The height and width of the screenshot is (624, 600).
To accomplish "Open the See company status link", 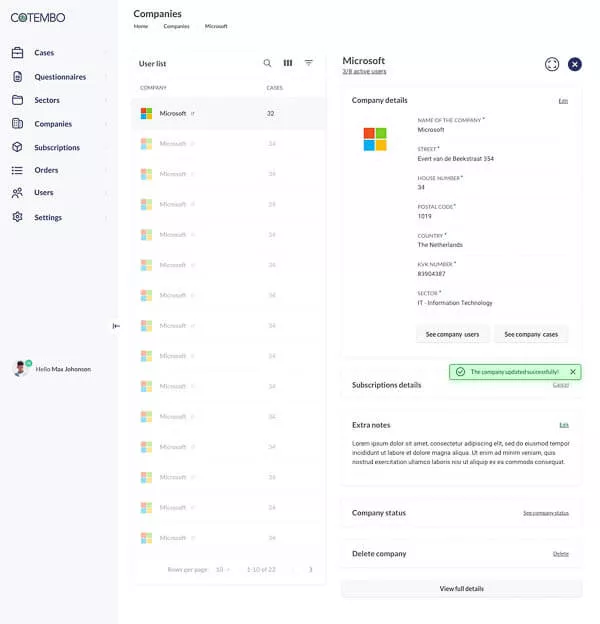I will click(x=545, y=513).
